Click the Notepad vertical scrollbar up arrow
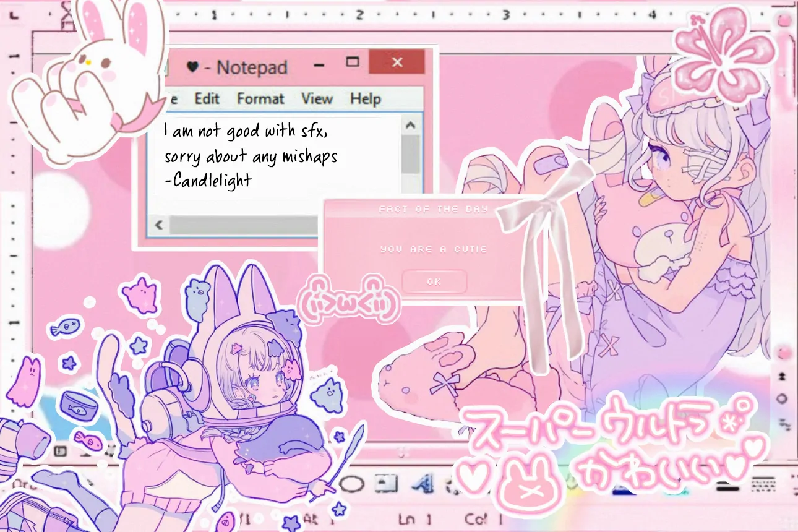This screenshot has width=798, height=532. coord(411,126)
